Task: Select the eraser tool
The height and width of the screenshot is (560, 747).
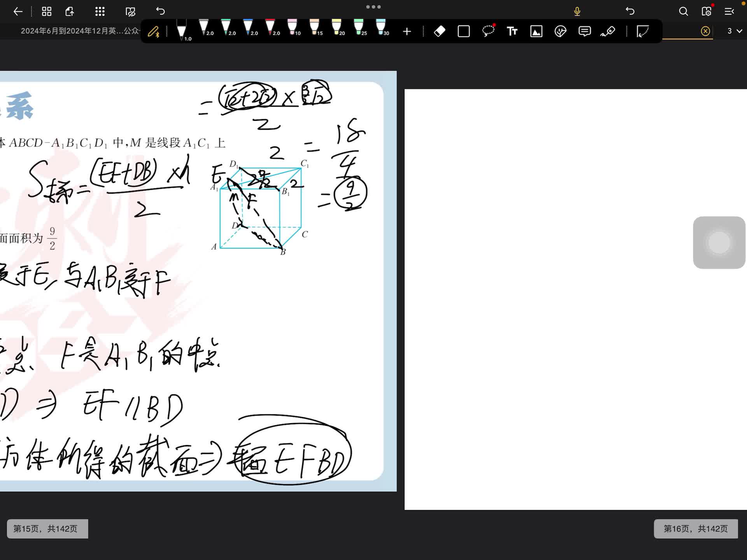Action: 440,31
